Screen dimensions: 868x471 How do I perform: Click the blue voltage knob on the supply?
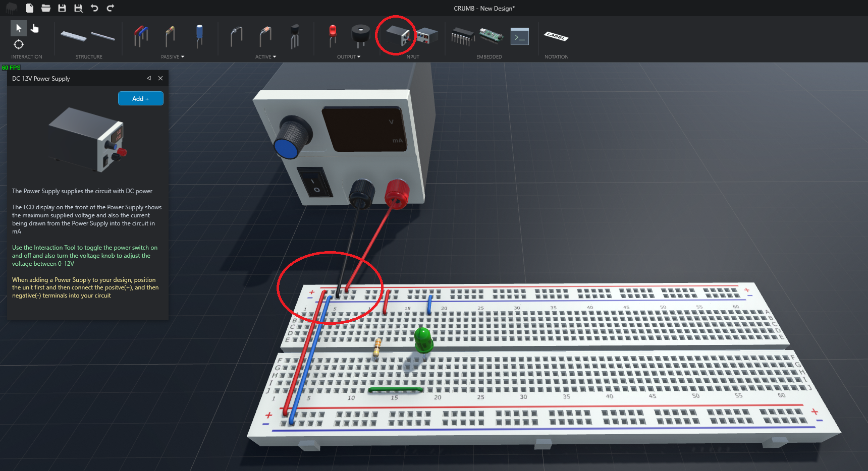[292, 138]
